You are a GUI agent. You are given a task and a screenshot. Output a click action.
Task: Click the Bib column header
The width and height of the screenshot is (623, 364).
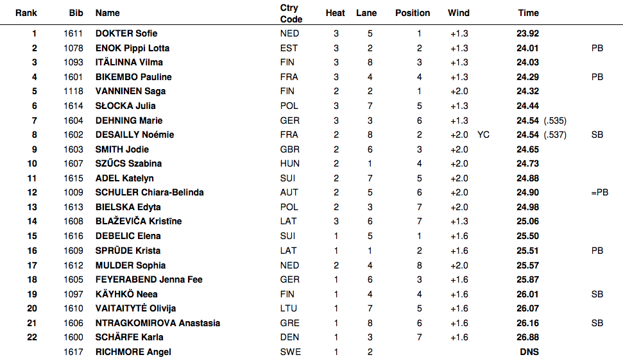click(76, 13)
